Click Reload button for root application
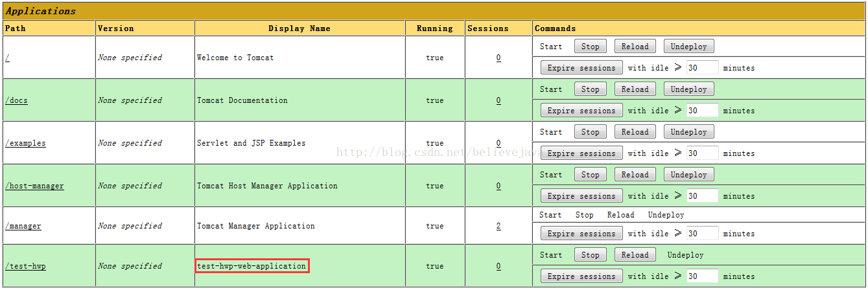This screenshot has width=868, height=290. tap(635, 47)
